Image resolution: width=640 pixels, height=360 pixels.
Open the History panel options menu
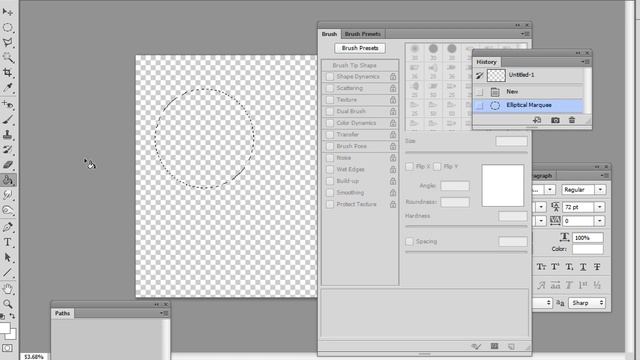pos(585,62)
